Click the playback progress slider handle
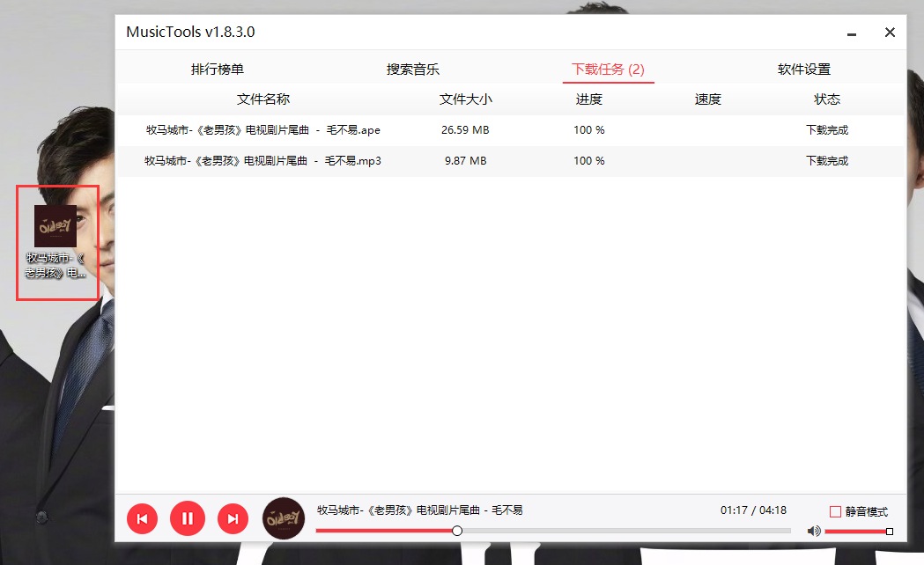Viewport: 924px width, 565px height. coord(457,531)
